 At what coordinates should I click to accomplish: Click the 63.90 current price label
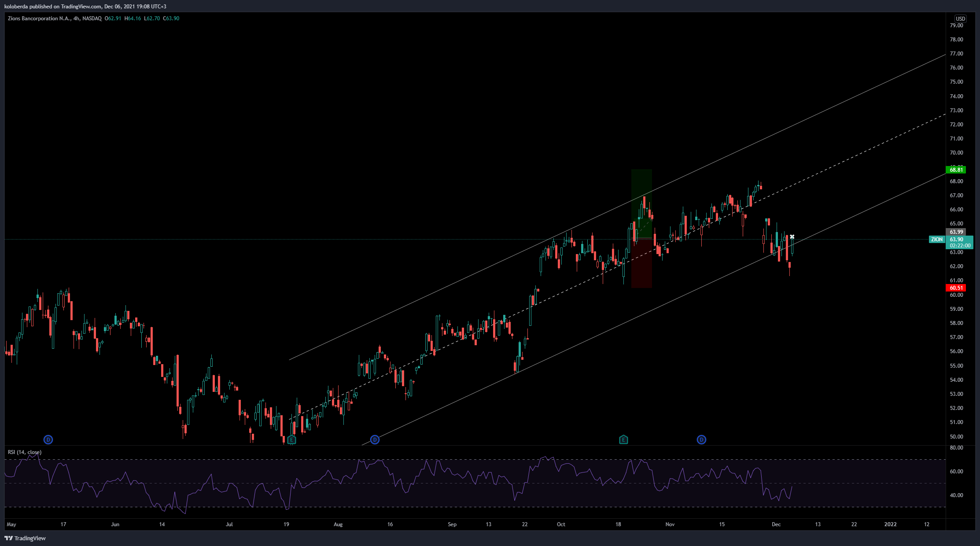pos(957,240)
